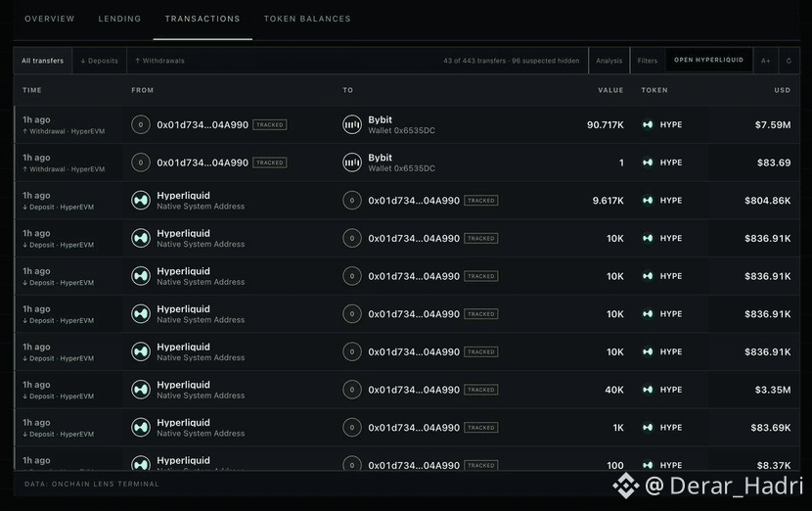Screen dimensions: 812x511
Task: Click the sender address avatar in the $7.59M row
Action: click(x=141, y=124)
